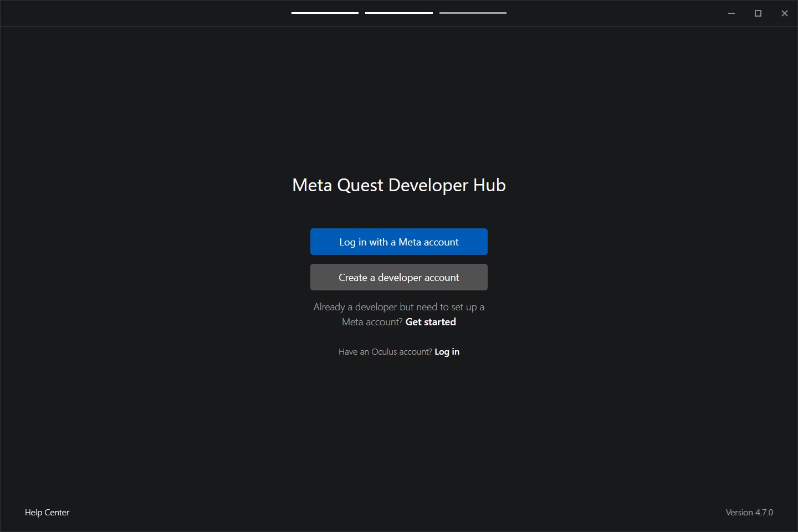This screenshot has height=532, width=798.
Task: Minimize the Developer Hub window
Action: pos(731,13)
